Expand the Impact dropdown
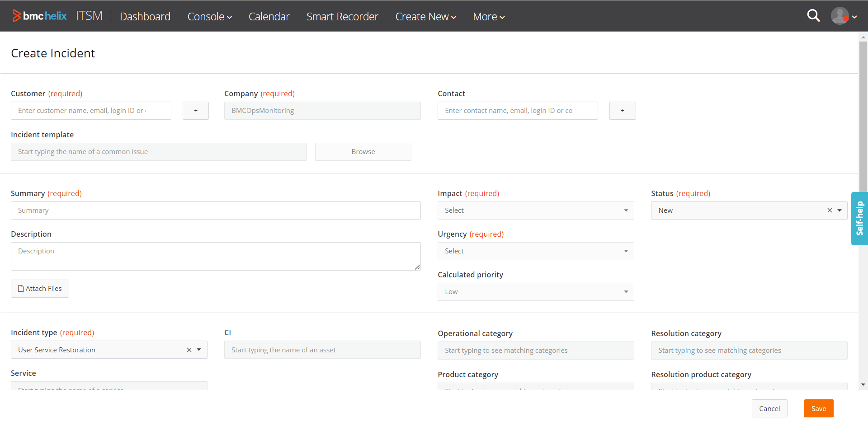The image size is (868, 421). (535, 210)
